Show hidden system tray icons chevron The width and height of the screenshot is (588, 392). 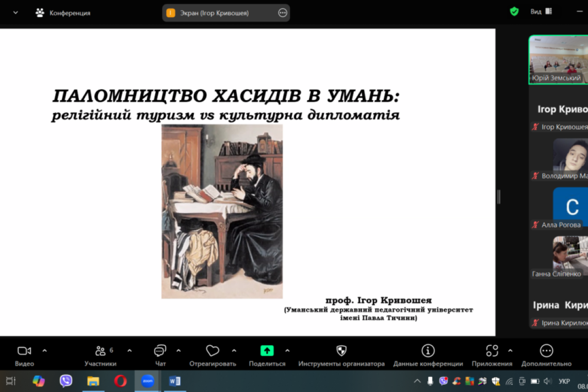417,382
